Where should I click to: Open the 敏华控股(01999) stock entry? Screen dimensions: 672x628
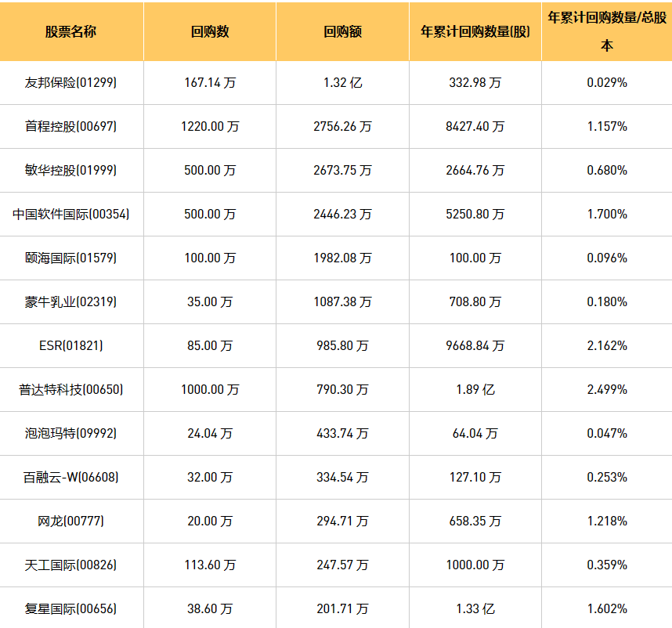coord(71,170)
